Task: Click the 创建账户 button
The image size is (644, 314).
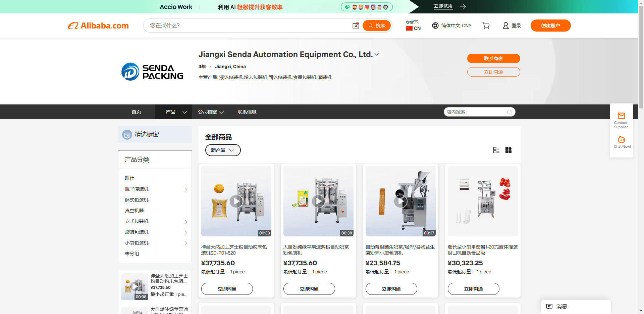Action: coord(550,26)
